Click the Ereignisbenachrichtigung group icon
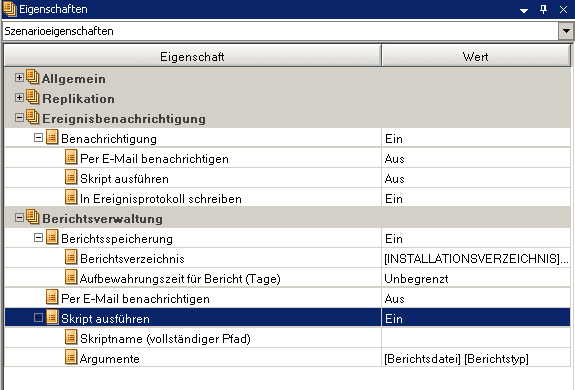 pos(33,117)
